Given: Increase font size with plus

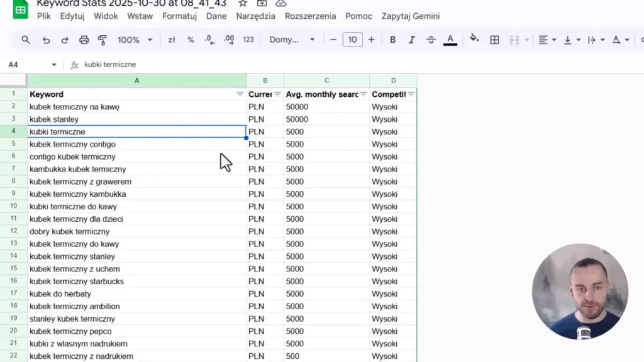Looking at the screenshot, I should (371, 40).
